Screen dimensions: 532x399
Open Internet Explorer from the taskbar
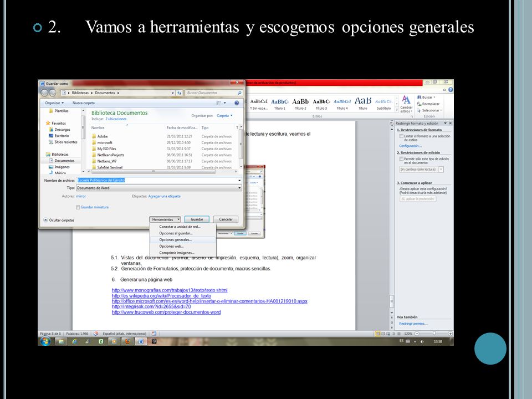click(74, 341)
